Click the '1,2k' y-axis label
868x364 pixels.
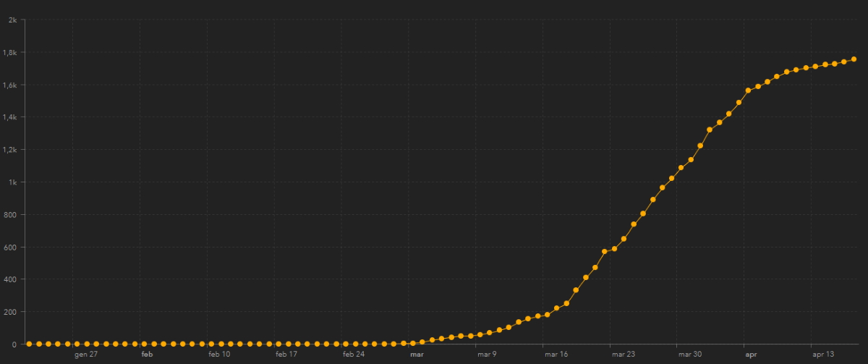pos(12,150)
